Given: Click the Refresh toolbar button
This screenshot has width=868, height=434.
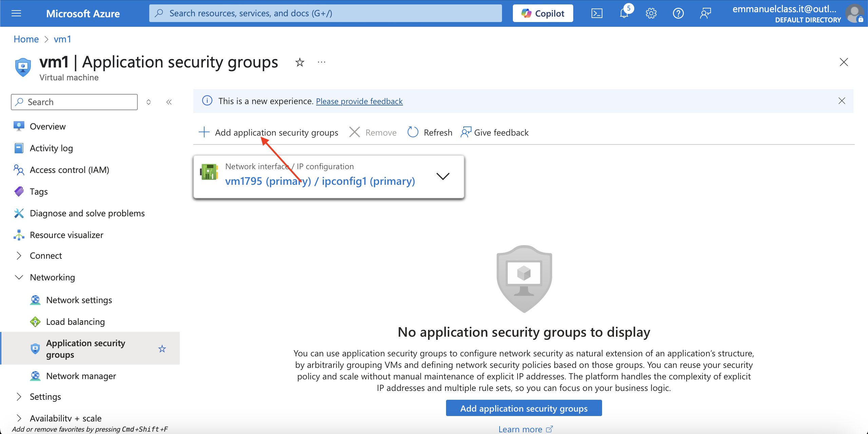Looking at the screenshot, I should [x=429, y=132].
